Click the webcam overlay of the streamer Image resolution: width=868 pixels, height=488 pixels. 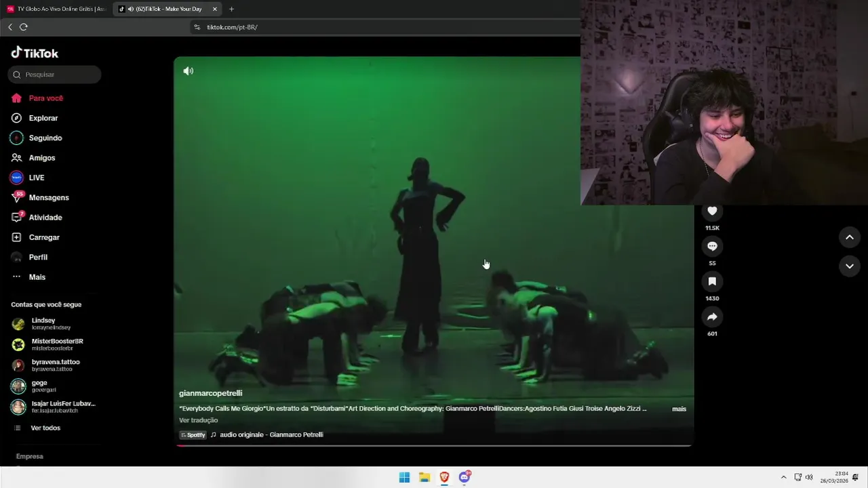[x=724, y=102]
